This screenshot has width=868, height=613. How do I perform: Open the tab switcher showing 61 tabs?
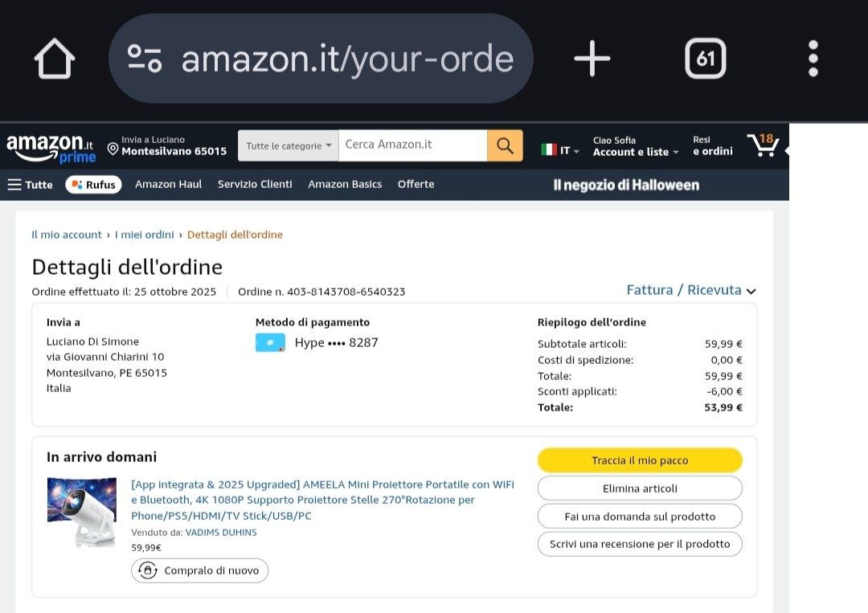tap(705, 59)
